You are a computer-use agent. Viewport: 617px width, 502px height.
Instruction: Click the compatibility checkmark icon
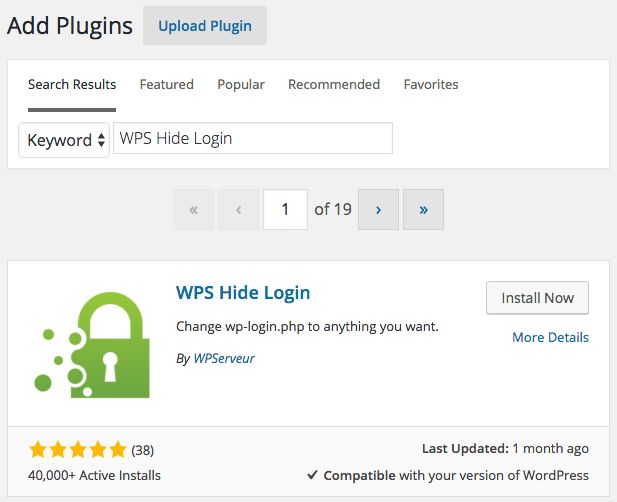pyautogui.click(x=312, y=475)
